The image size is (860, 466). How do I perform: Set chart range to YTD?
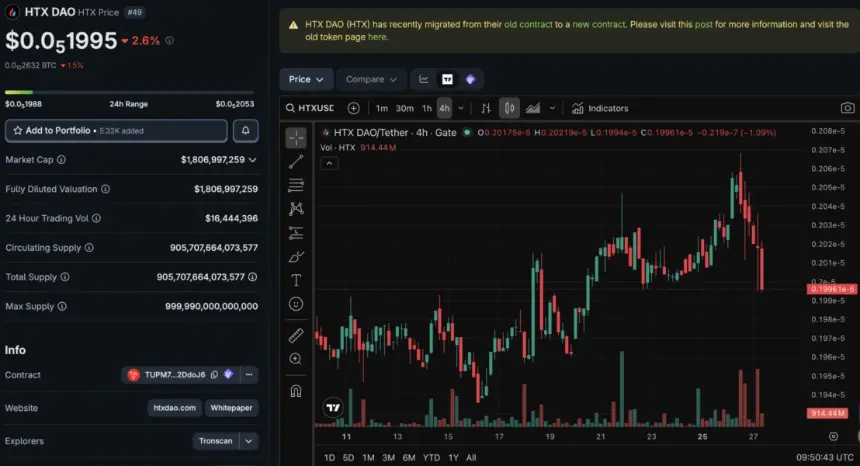pyautogui.click(x=431, y=457)
